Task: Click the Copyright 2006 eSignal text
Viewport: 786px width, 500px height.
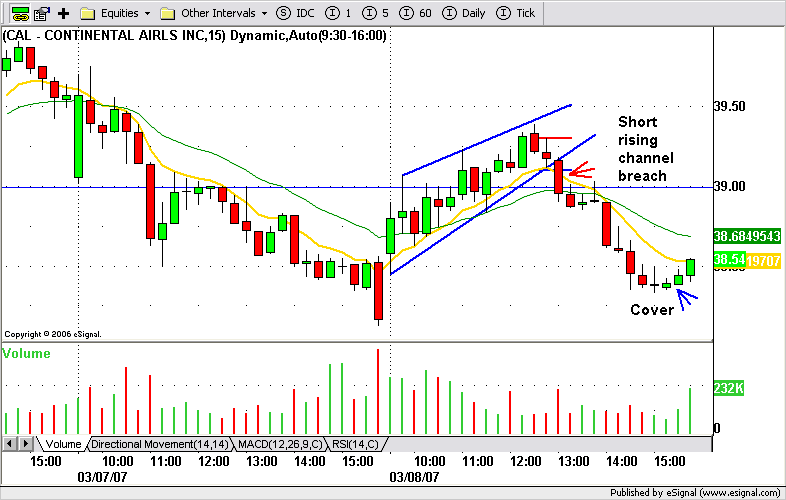Action: 53,334
